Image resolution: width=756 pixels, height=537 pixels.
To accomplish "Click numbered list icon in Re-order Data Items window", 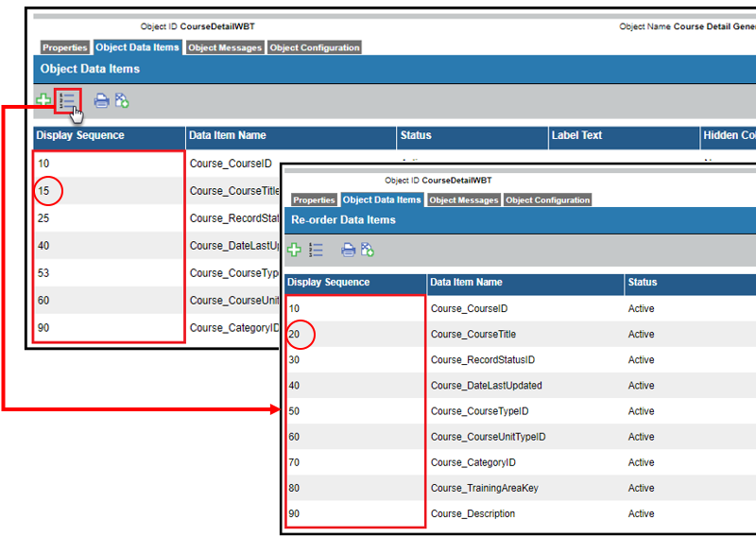I will [316, 250].
